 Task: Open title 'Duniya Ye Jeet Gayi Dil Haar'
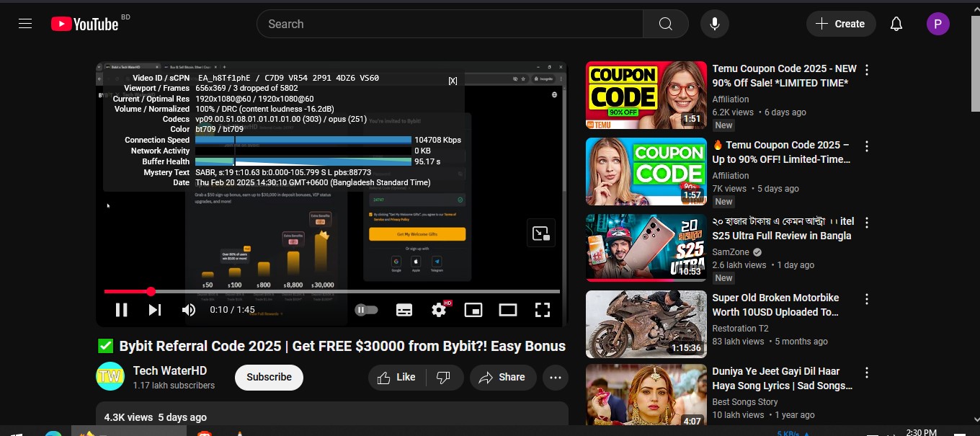tap(783, 378)
